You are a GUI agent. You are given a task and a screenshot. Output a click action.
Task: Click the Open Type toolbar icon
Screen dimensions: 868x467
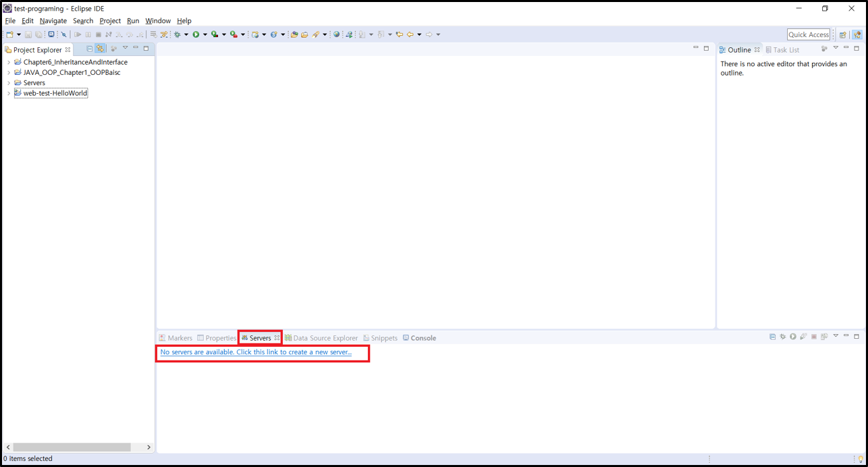pos(294,34)
